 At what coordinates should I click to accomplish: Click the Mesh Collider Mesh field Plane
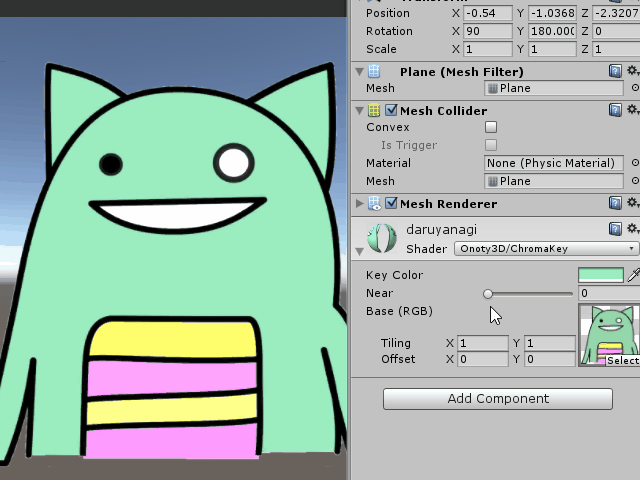point(554,181)
